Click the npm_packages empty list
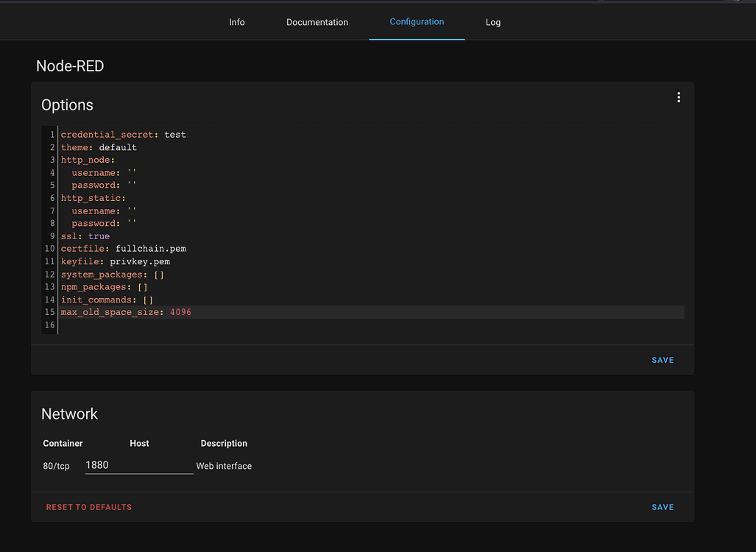 click(143, 286)
